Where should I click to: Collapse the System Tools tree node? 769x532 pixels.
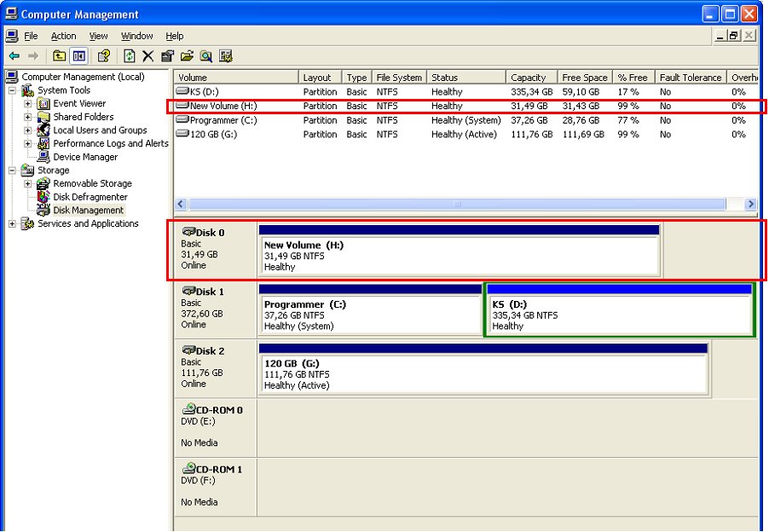click(13, 90)
